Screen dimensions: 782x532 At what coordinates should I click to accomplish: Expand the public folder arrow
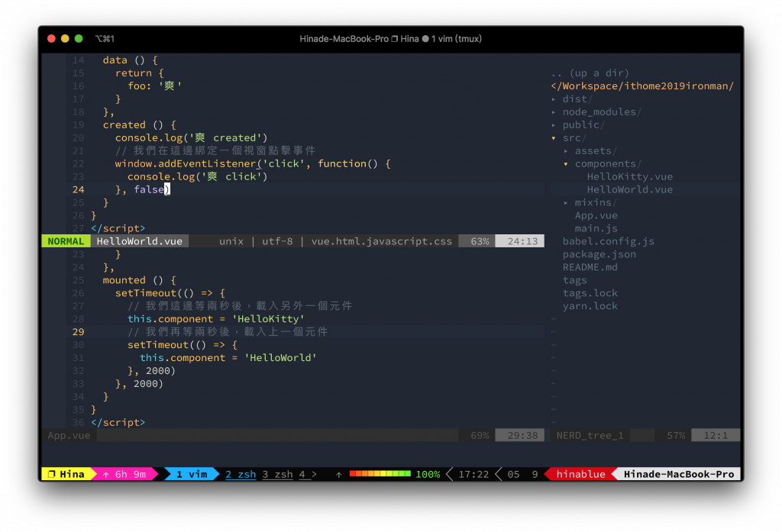pos(554,125)
